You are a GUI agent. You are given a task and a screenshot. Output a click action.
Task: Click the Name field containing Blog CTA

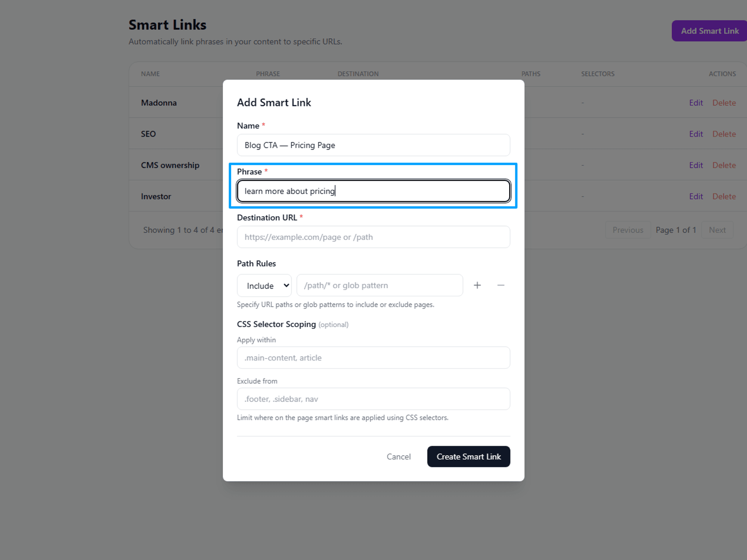(x=373, y=145)
